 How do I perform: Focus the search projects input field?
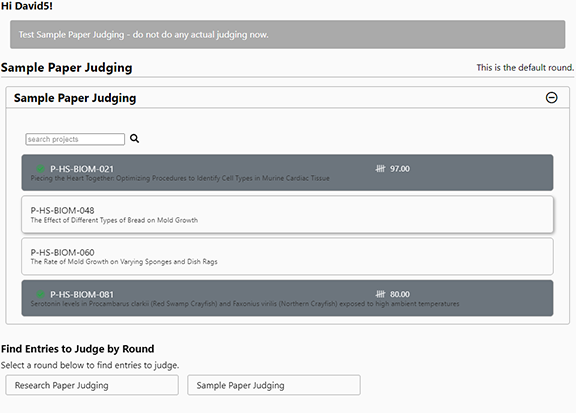[x=75, y=139]
